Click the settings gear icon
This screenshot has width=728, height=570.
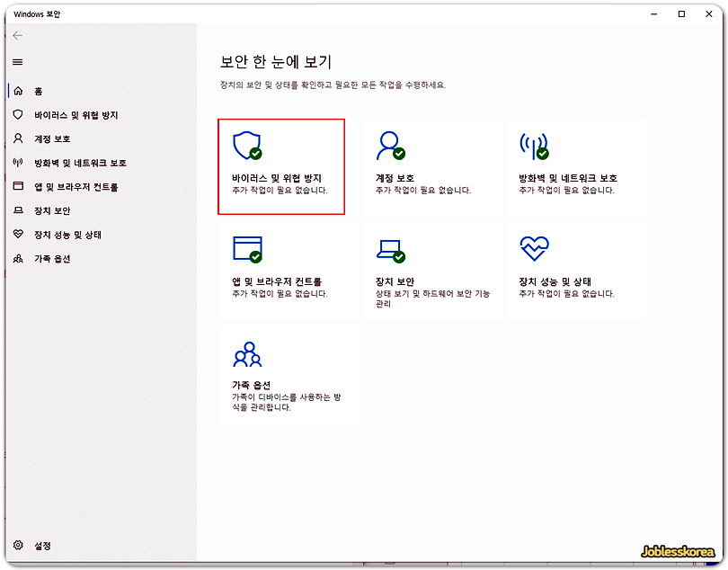18,545
